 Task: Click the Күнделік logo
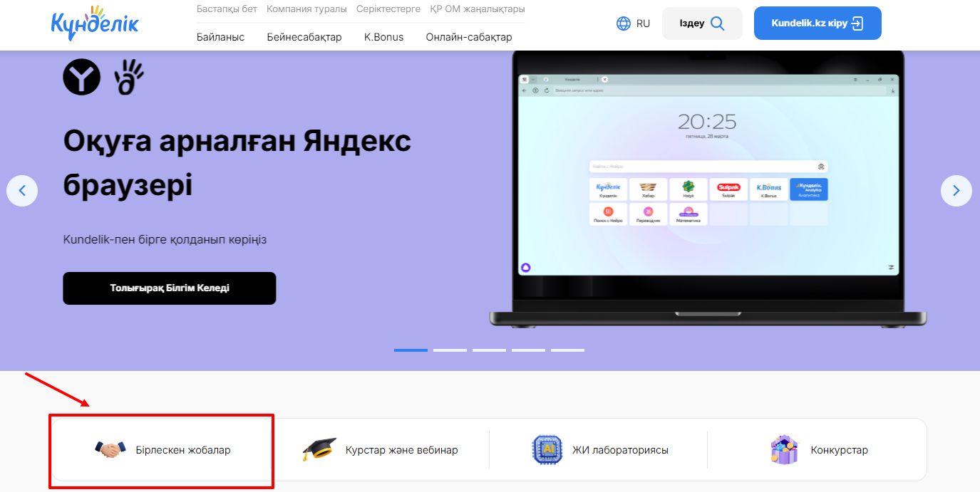pos(95,23)
